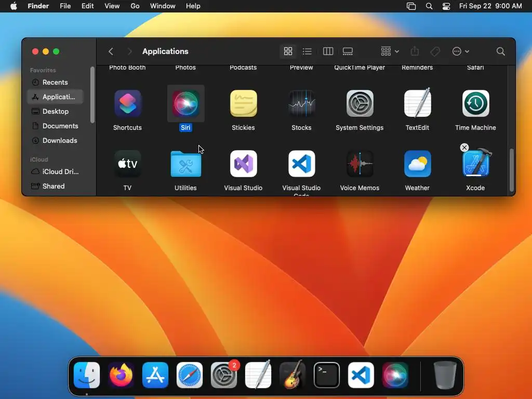
Task: Activate Siri from the Dock
Action: [395, 375]
